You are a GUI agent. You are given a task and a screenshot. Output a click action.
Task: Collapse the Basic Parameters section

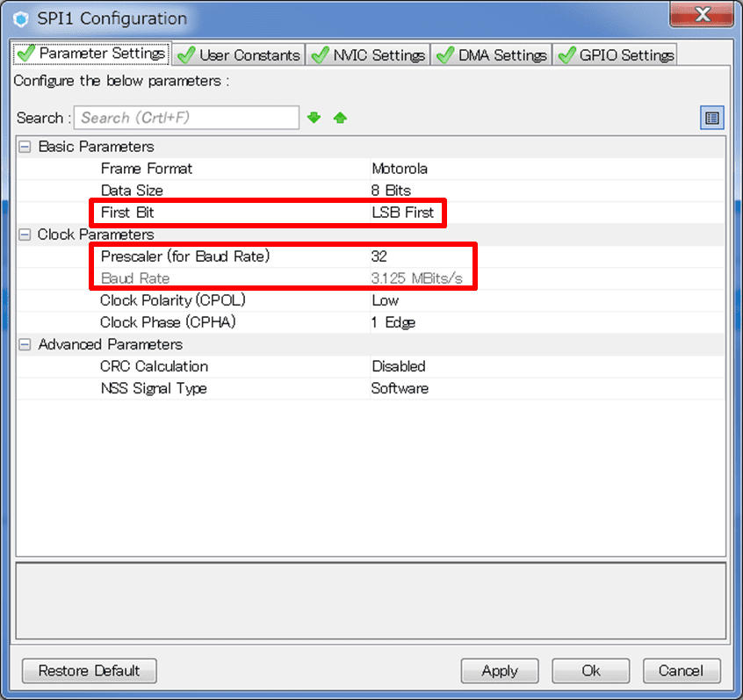coord(25,147)
